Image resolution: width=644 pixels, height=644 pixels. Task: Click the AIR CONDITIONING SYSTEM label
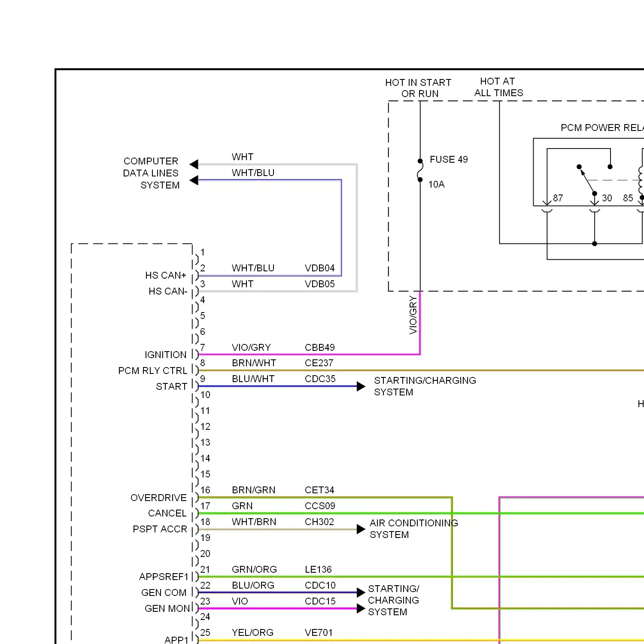[x=413, y=529]
